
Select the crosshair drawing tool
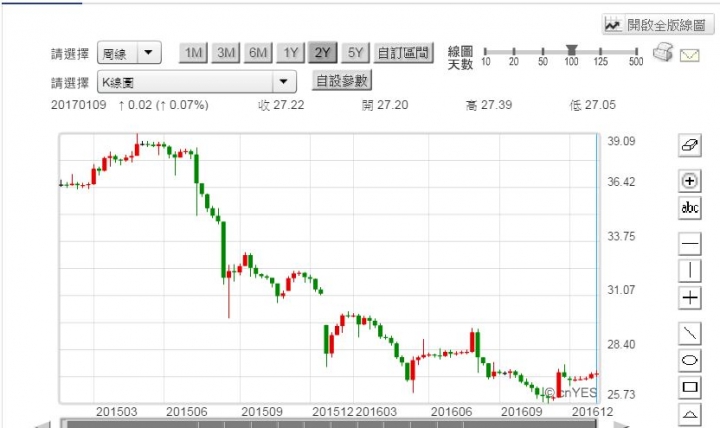click(x=690, y=298)
